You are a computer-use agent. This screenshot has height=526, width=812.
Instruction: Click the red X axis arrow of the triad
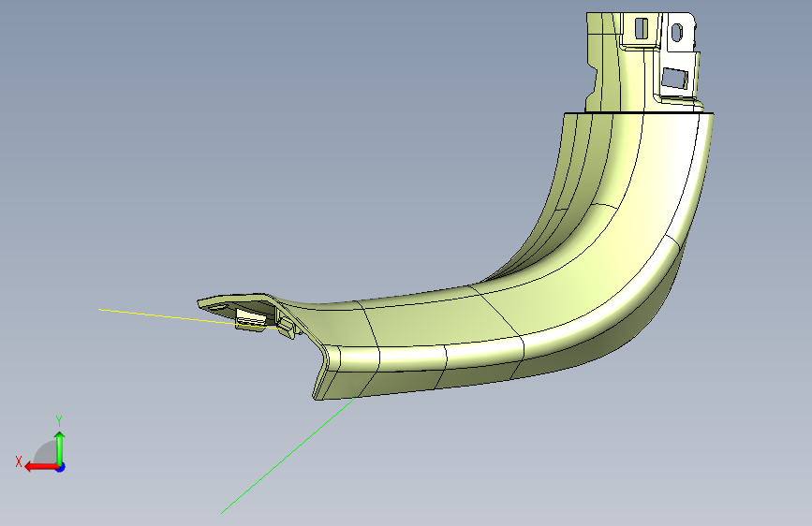(40, 467)
